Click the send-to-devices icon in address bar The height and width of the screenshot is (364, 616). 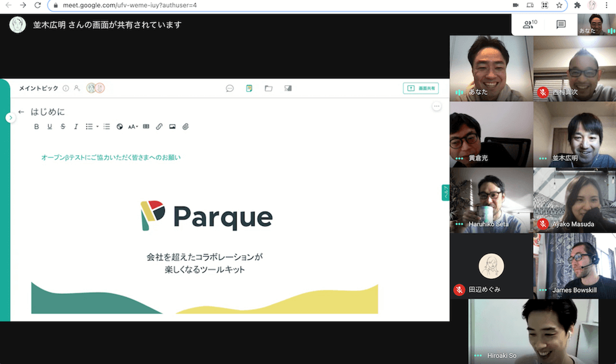click(530, 5)
